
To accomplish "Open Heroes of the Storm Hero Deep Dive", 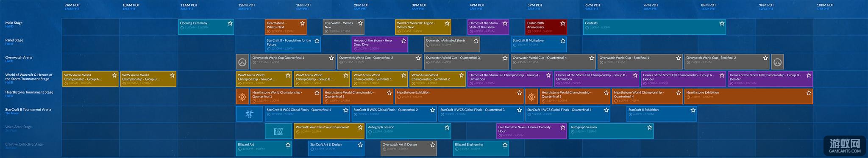I will point(380,44).
